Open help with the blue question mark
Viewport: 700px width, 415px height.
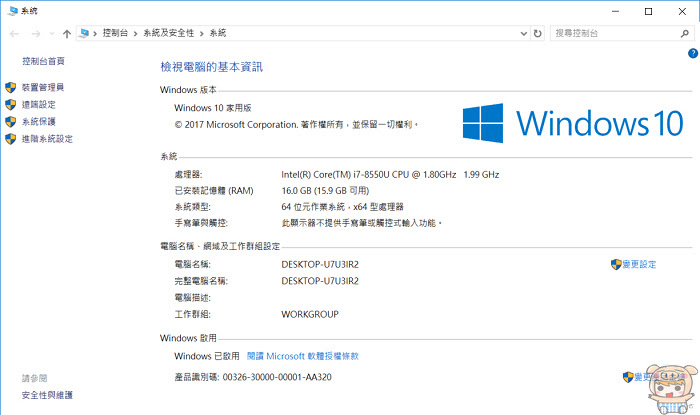[x=693, y=54]
